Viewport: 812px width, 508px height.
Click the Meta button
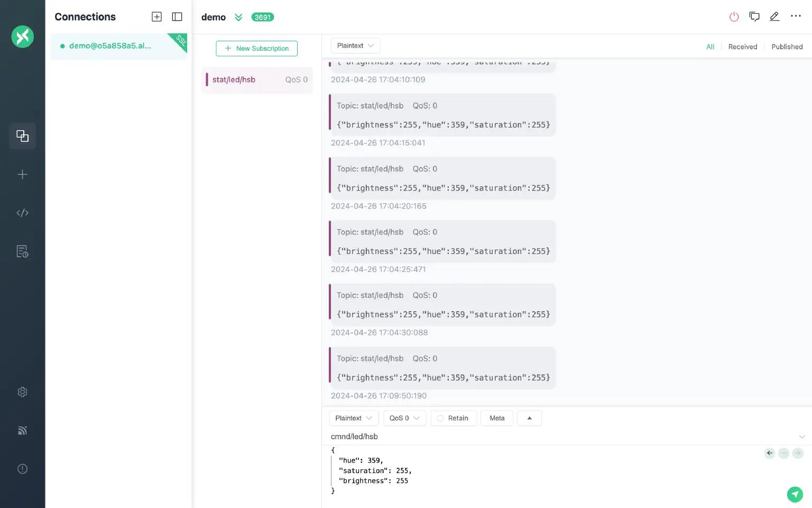click(497, 418)
